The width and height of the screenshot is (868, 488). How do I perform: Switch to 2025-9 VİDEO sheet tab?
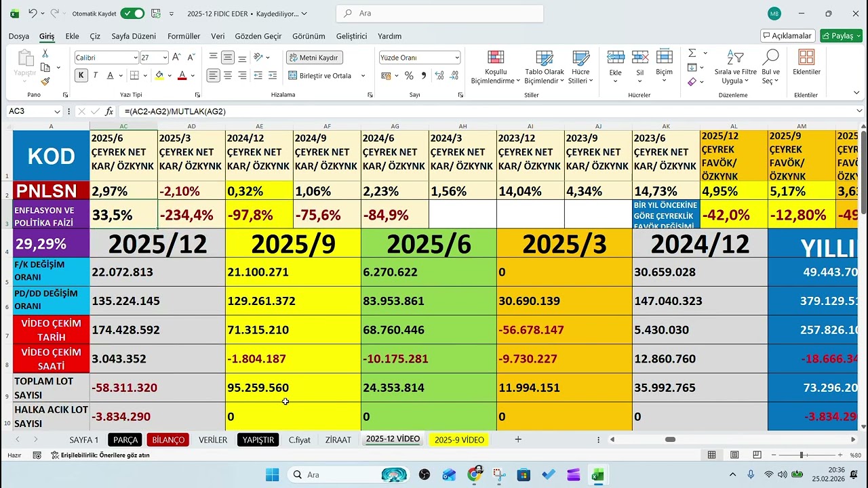coord(459,440)
